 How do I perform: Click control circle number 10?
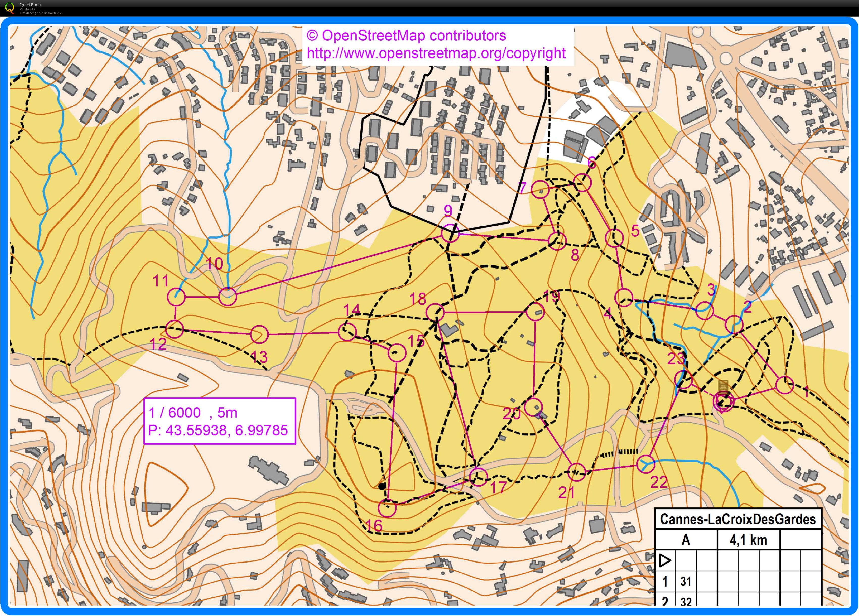[228, 297]
